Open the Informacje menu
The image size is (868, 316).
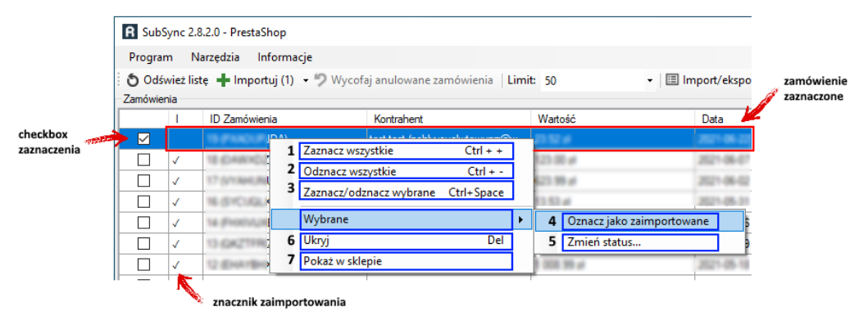[285, 57]
